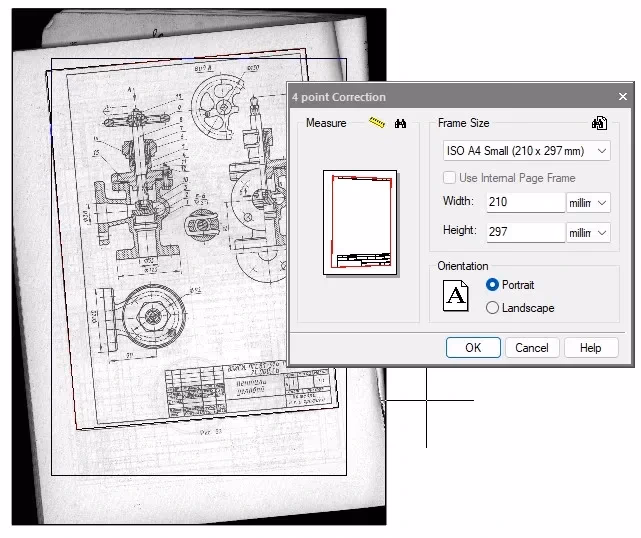The height and width of the screenshot is (538, 641).
Task: Click the frame preview thumbnail in Measure
Action: click(x=360, y=222)
